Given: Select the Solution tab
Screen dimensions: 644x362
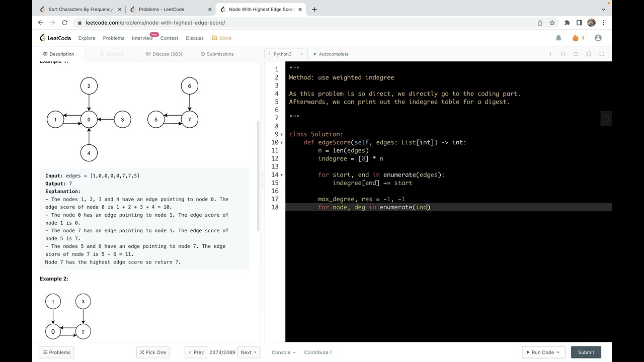Looking at the screenshot, I should pos(111,54).
